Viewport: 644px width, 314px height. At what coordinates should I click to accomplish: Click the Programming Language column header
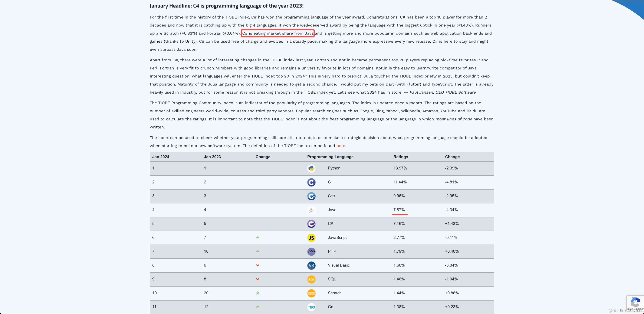(x=330, y=157)
